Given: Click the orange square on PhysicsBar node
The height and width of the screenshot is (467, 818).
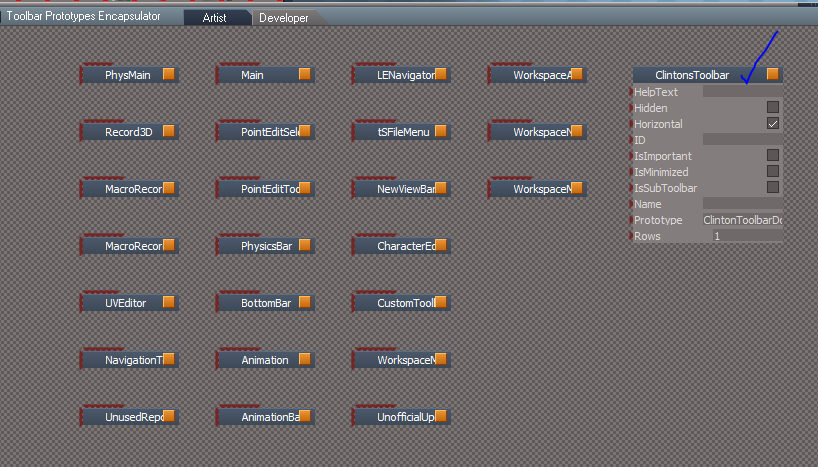Looking at the screenshot, I should pyautogui.click(x=305, y=245).
